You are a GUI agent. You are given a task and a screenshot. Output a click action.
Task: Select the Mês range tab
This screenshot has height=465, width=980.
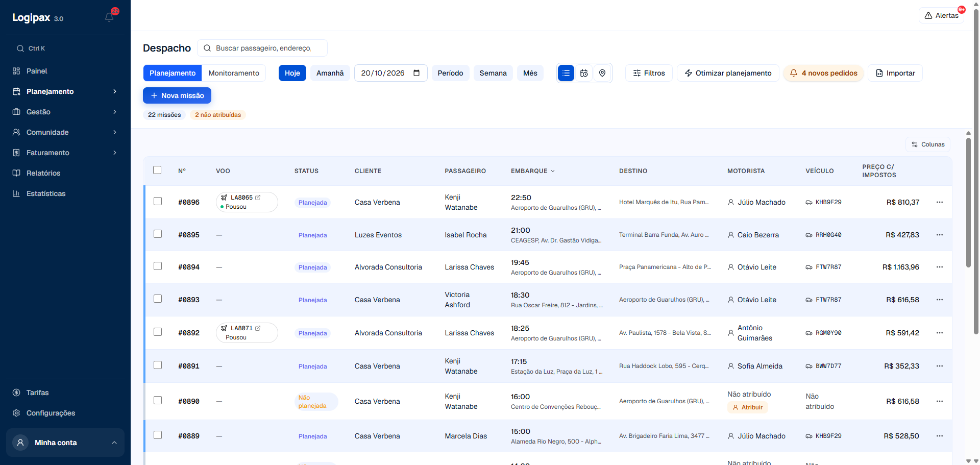coord(530,73)
